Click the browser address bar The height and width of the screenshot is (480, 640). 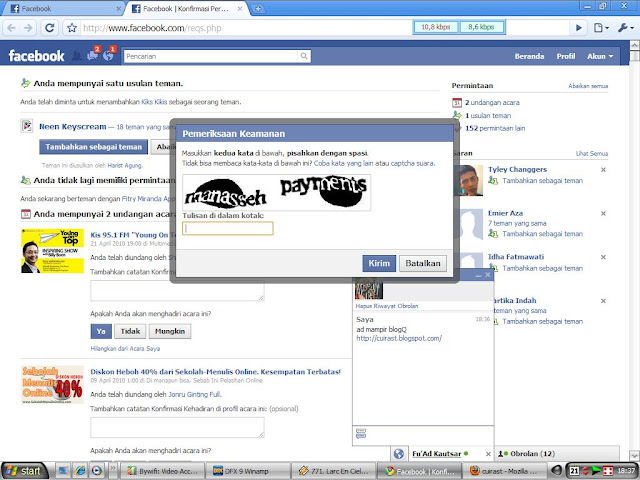245,28
